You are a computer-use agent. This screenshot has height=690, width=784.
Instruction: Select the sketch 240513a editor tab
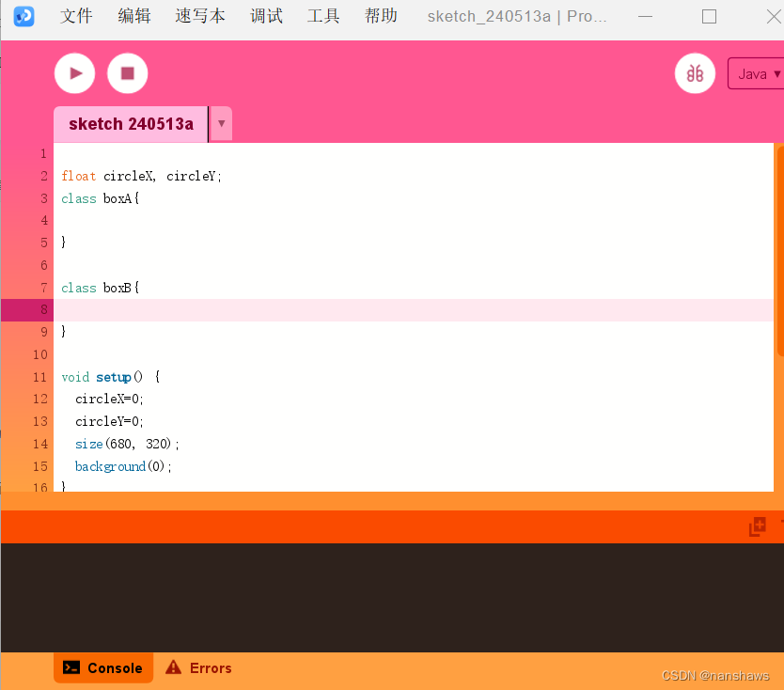130,123
